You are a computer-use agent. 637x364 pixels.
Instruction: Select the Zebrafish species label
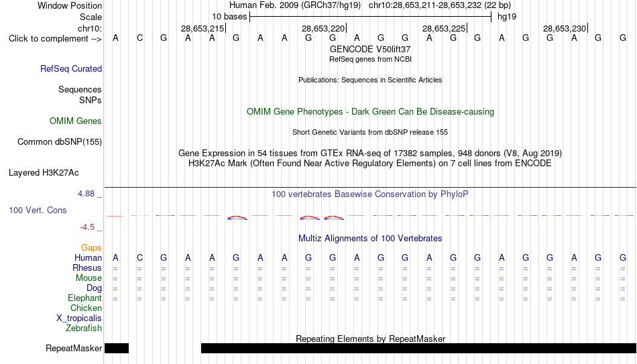point(84,328)
